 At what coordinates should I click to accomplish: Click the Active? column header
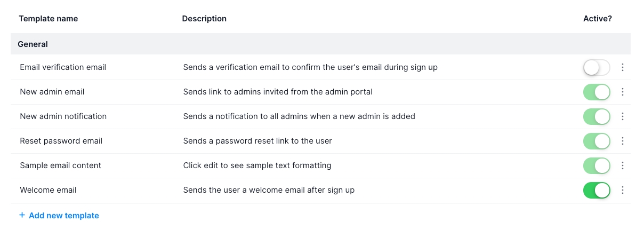[x=597, y=19]
